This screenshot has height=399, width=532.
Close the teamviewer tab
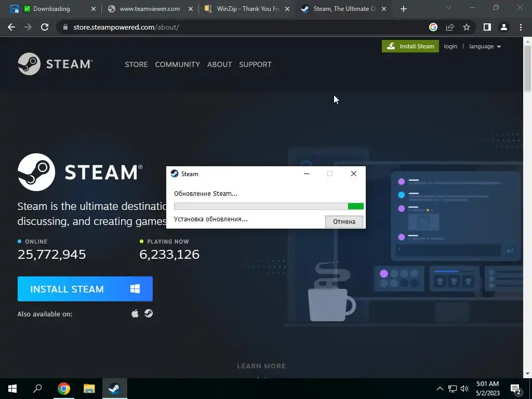191,9
